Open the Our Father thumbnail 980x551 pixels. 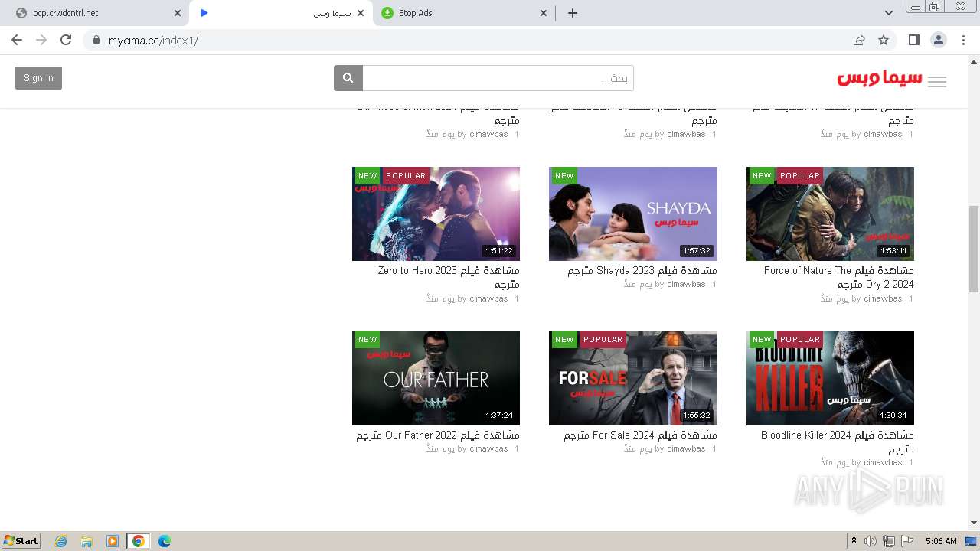coord(436,378)
